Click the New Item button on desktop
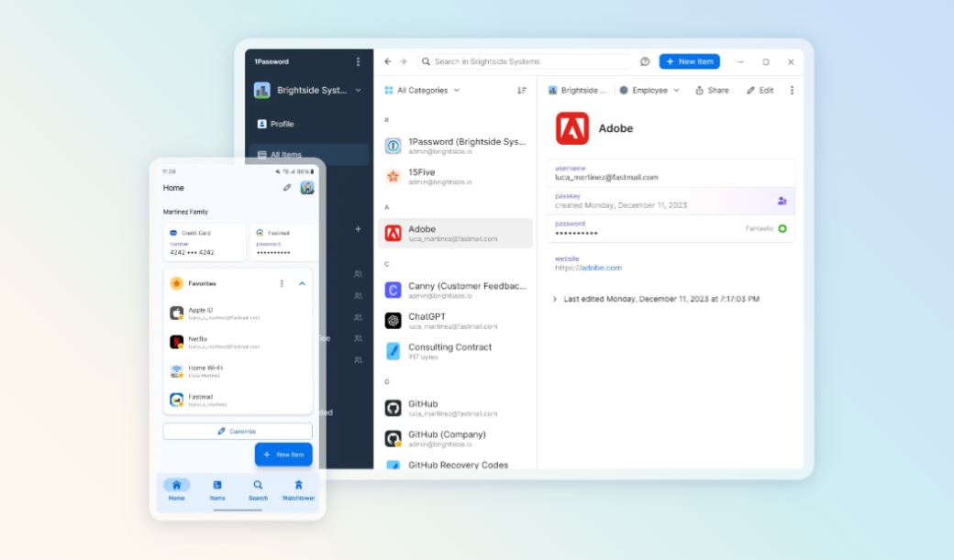The image size is (954, 560). (690, 61)
